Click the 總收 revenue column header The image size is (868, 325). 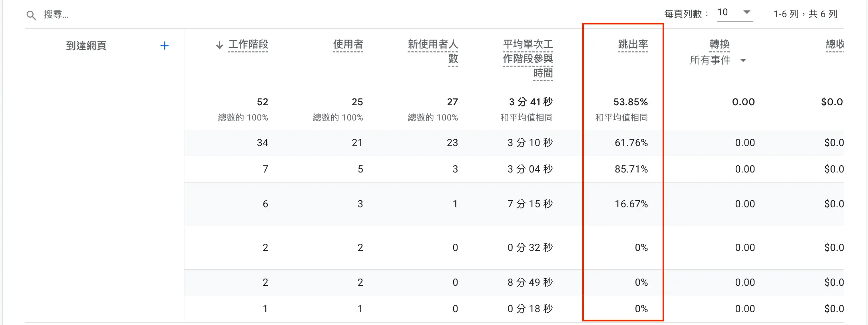(x=835, y=44)
